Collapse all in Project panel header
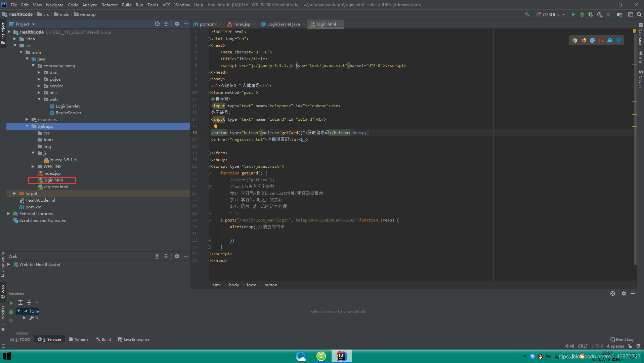The height and width of the screenshot is (363, 644). [166, 24]
